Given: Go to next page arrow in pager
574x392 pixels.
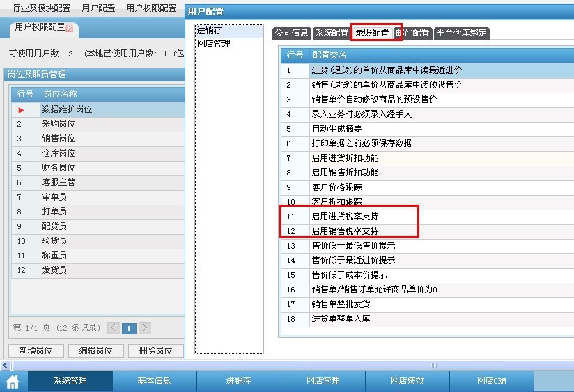Looking at the screenshot, I should [145, 327].
